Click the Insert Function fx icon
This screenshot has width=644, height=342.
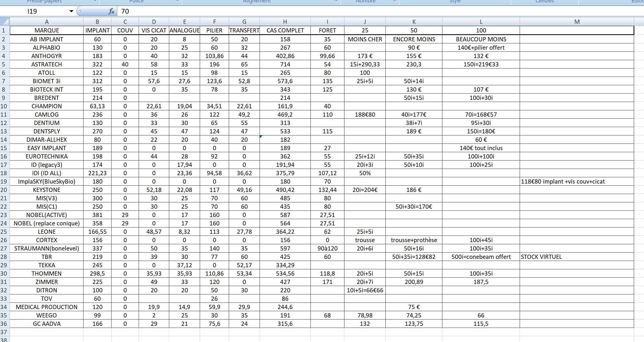click(x=111, y=11)
